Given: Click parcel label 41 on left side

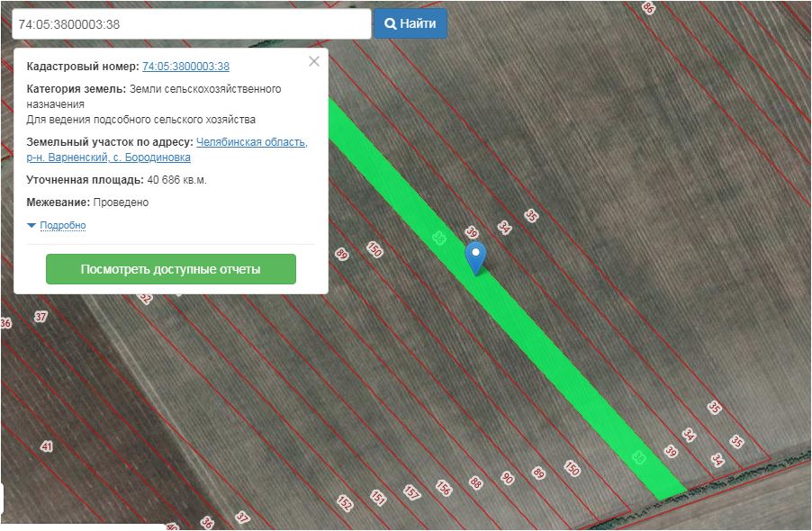Looking at the screenshot, I should (47, 446).
